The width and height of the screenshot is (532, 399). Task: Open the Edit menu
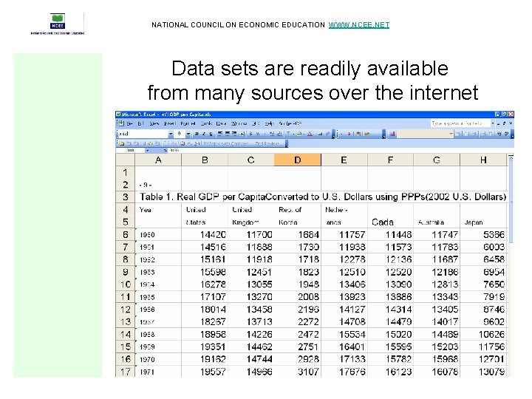tap(141, 124)
